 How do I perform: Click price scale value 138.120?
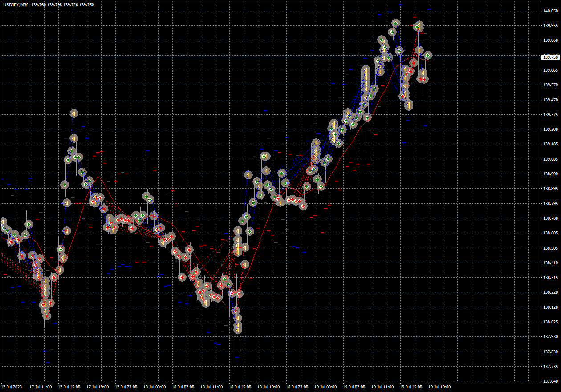(x=550, y=307)
